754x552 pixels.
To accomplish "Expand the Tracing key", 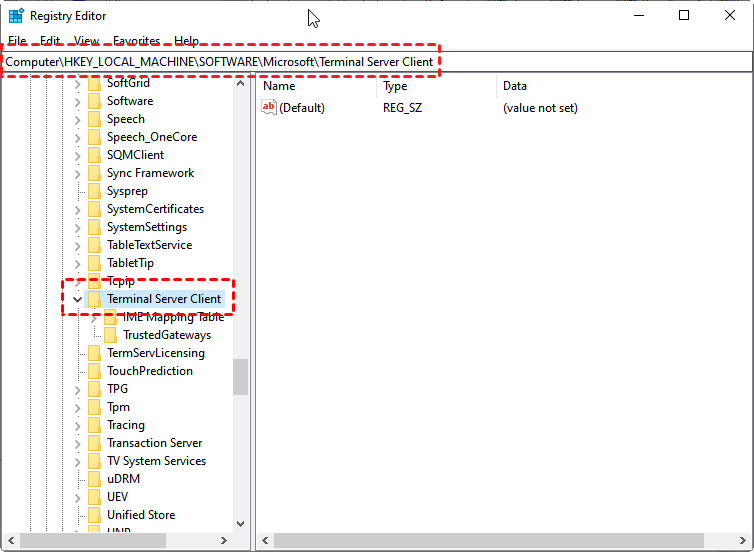I will click(x=77, y=426).
